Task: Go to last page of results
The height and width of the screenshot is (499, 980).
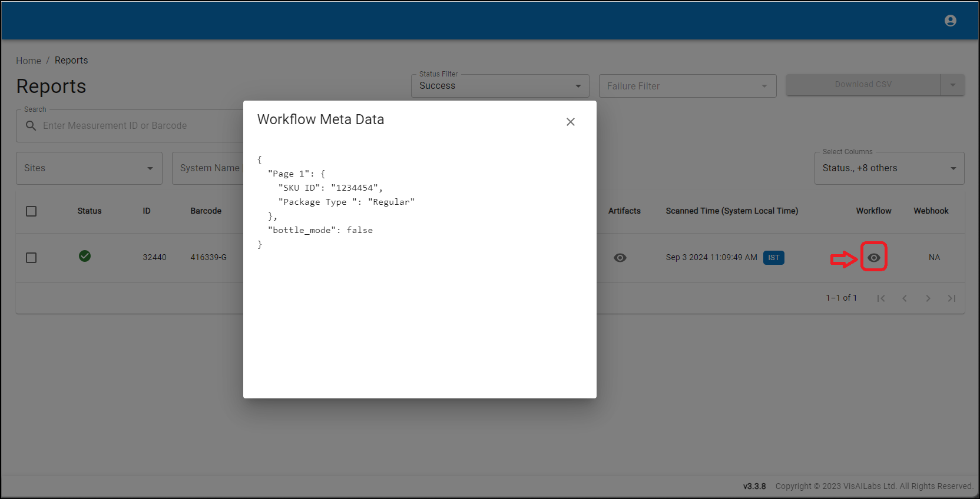Action: (952, 298)
